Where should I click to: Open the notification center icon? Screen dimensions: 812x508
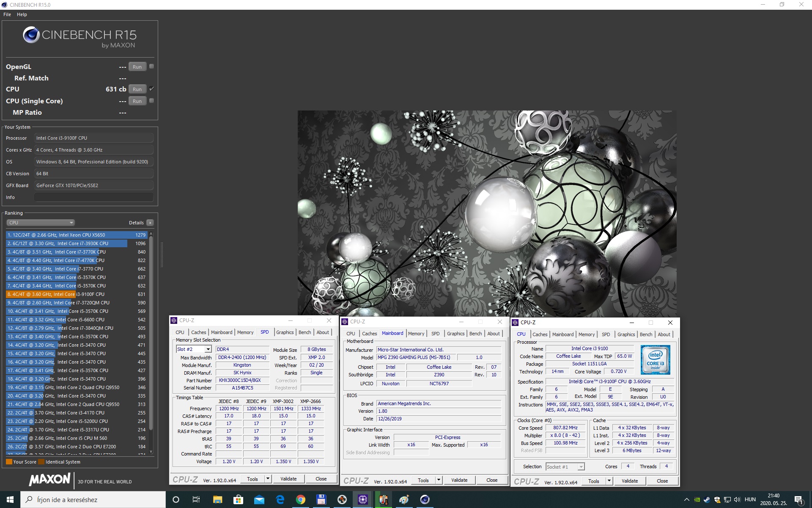click(798, 500)
